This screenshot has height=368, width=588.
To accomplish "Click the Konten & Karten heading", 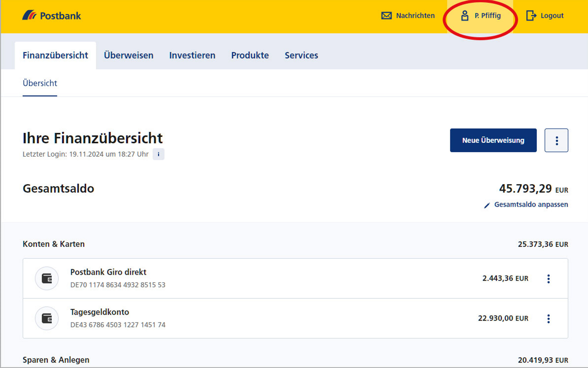I will (x=54, y=244).
